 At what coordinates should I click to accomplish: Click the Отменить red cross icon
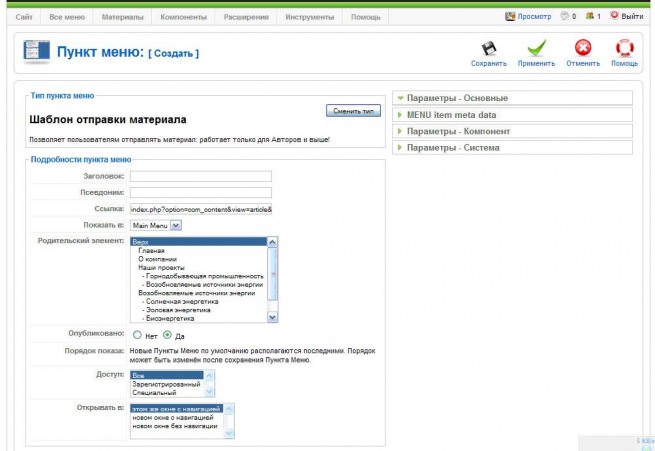click(583, 48)
